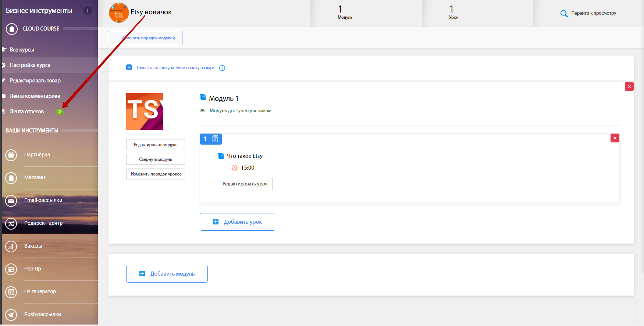Image resolution: width=644 pixels, height=326 pixels.
Task: Collapse the module with Свернуть модуль
Action: coord(156,159)
